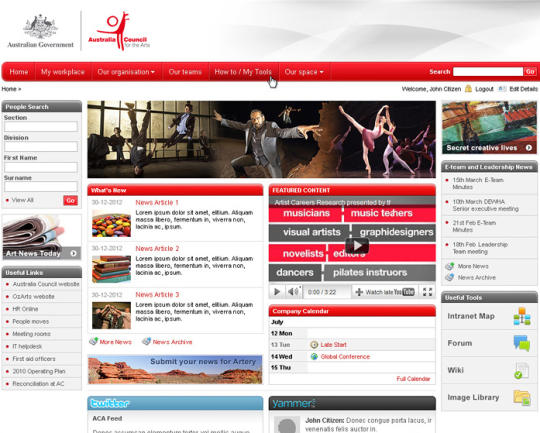Enter fullscreen on the featured video
This screenshot has width=540, height=433.
pyautogui.click(x=427, y=292)
